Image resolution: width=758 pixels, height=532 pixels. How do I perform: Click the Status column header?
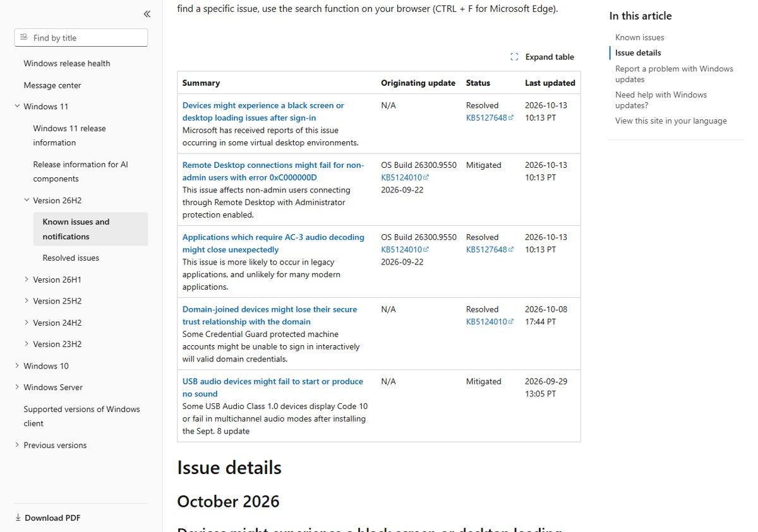click(x=478, y=83)
